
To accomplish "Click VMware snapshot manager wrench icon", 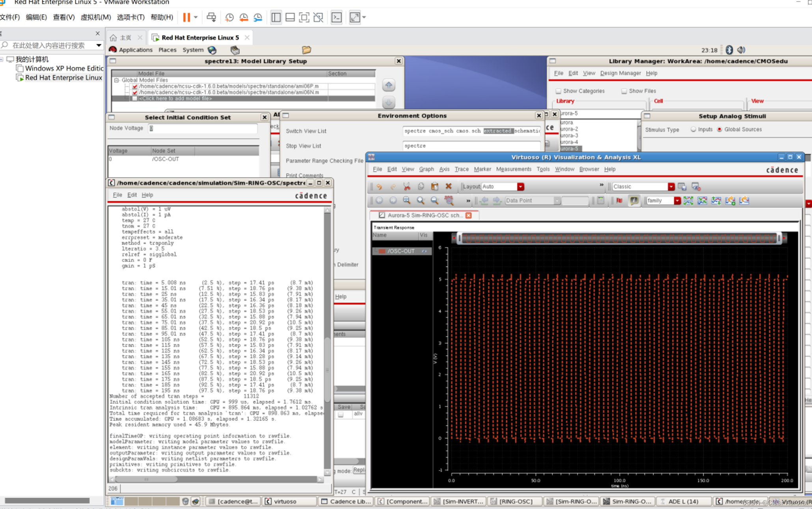I will [258, 17].
